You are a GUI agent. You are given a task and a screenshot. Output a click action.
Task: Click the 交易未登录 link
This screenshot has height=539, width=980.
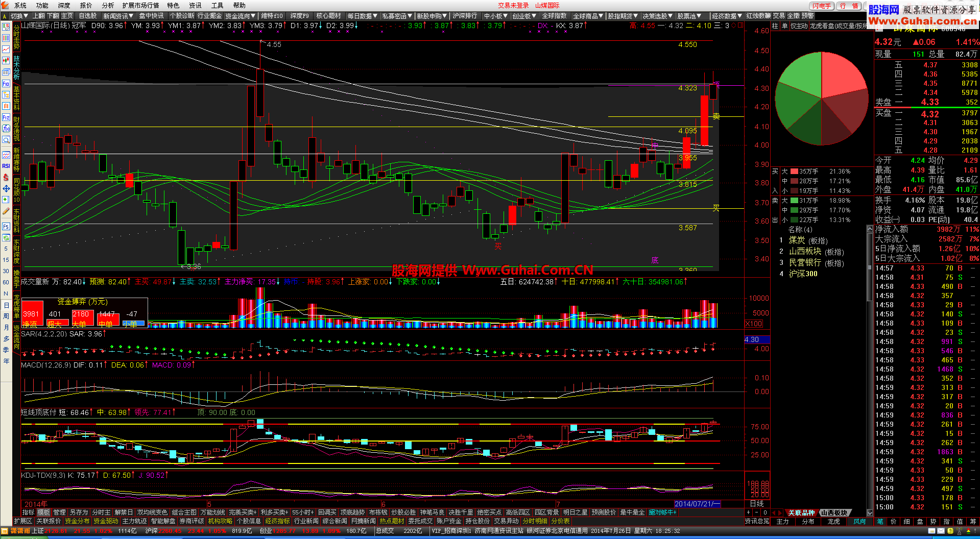[x=513, y=5]
